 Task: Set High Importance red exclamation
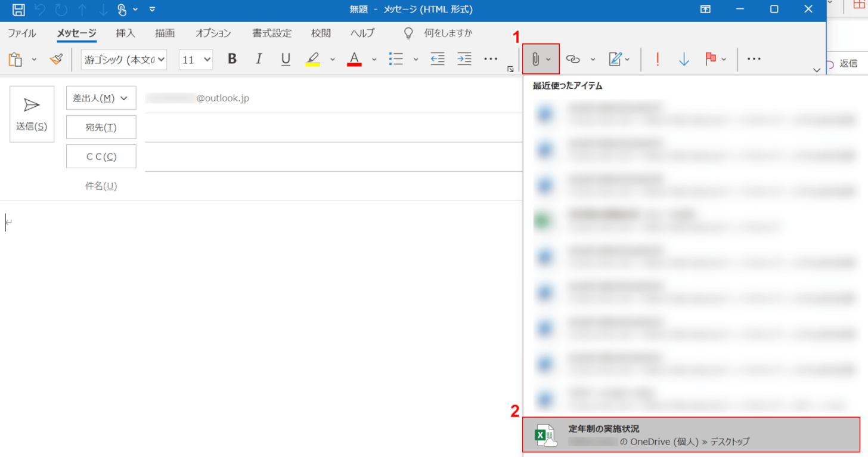(x=658, y=59)
